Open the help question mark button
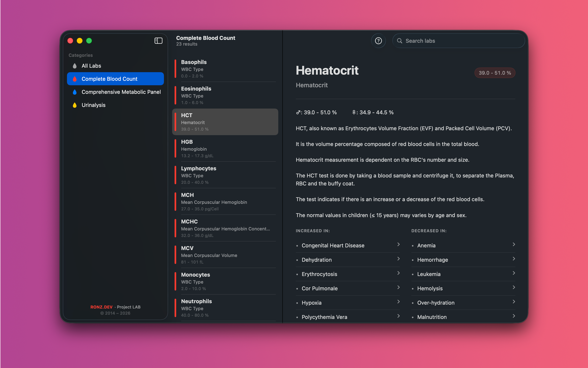 click(378, 41)
